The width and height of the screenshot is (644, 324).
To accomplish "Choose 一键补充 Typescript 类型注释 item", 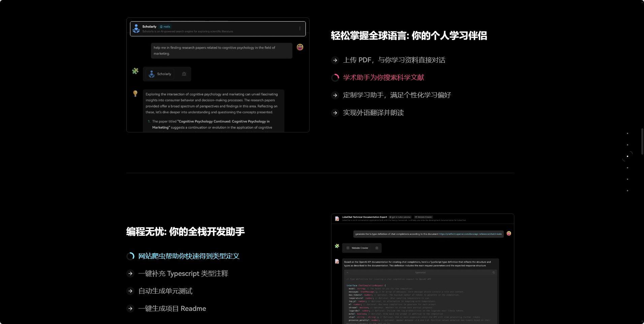I will 183,273.
